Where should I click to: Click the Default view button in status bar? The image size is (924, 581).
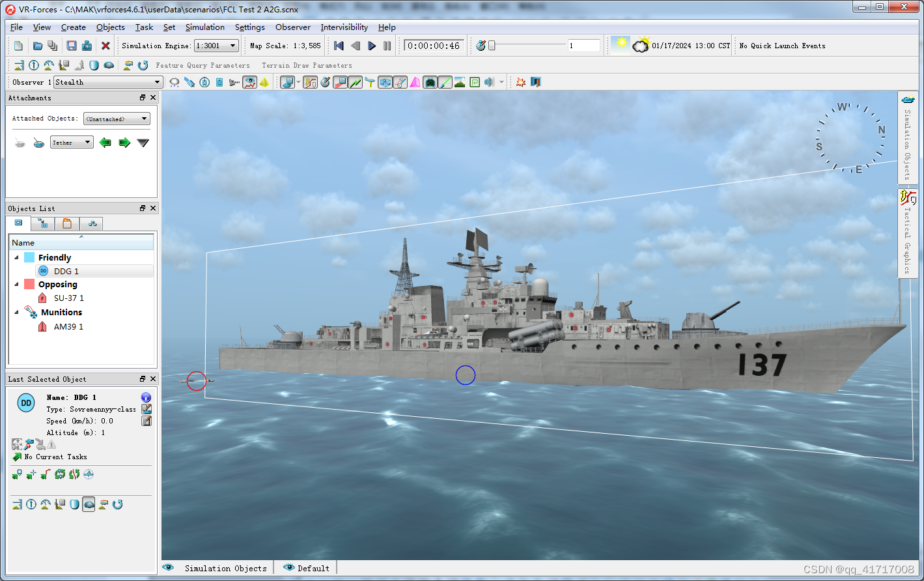[307, 568]
